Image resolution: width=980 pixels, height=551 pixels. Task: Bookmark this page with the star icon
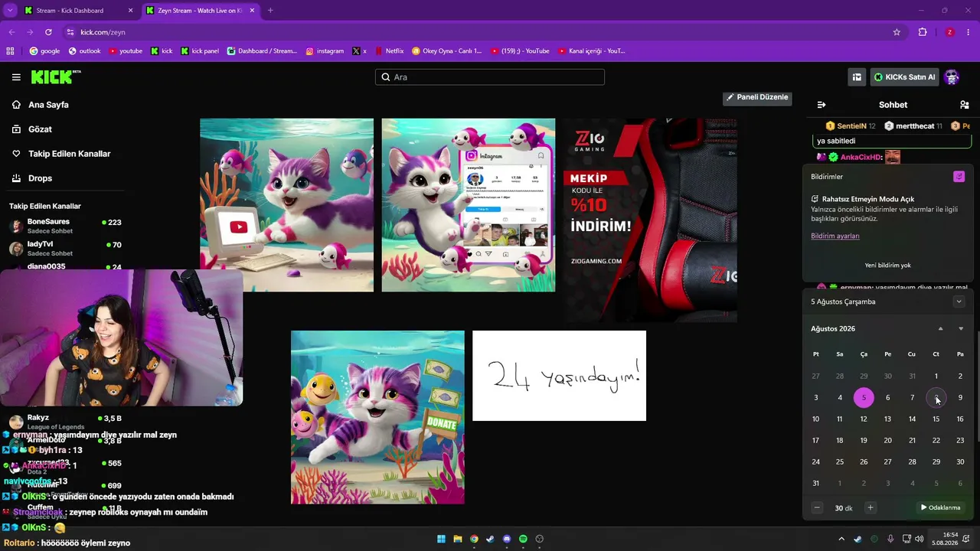897,32
